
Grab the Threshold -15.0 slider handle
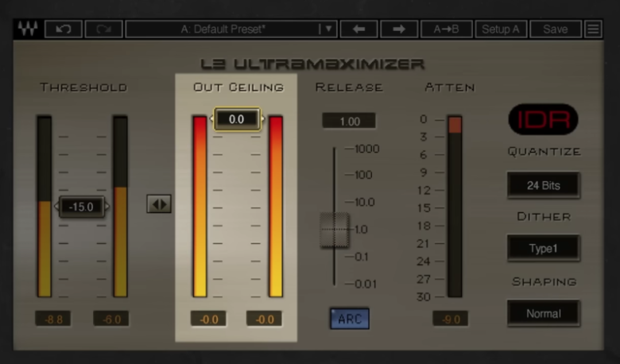(x=81, y=207)
